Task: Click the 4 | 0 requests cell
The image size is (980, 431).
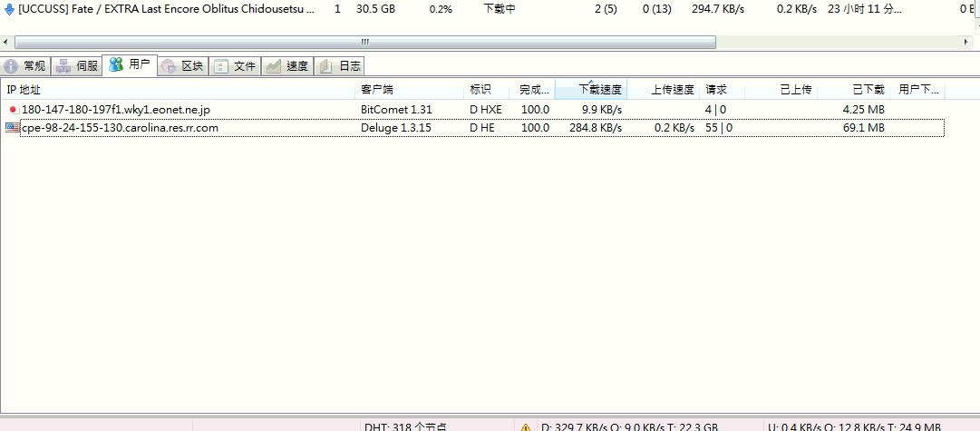Action: coord(715,110)
